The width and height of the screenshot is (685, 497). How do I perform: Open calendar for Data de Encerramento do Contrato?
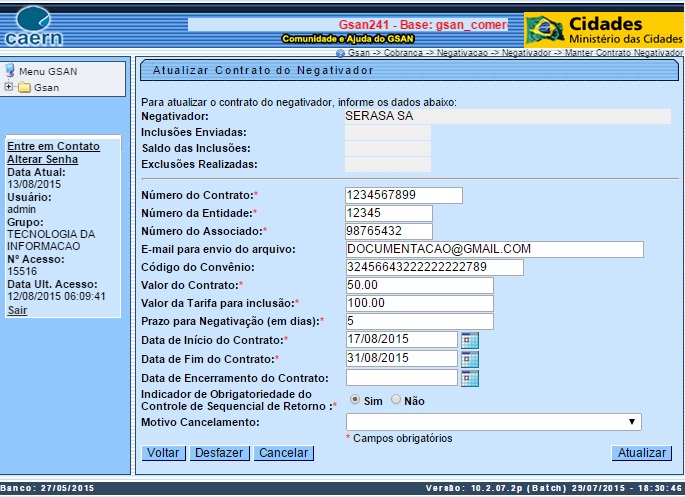coord(470,378)
